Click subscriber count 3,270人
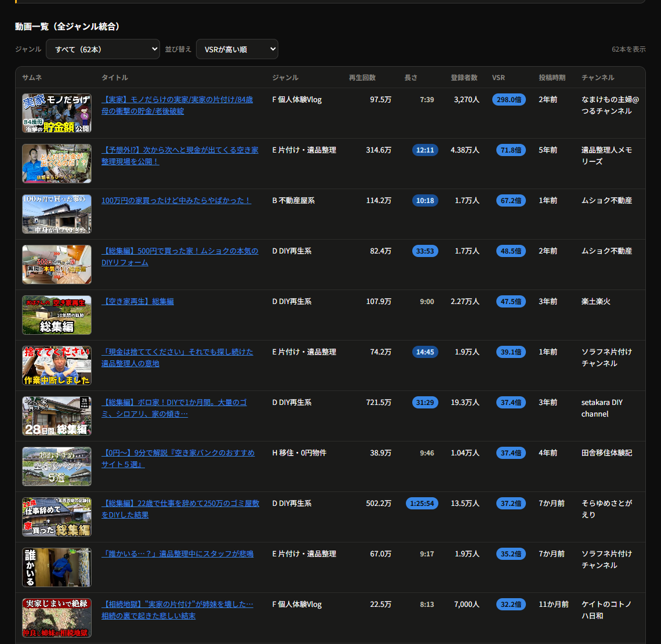The height and width of the screenshot is (644, 661). pos(467,100)
